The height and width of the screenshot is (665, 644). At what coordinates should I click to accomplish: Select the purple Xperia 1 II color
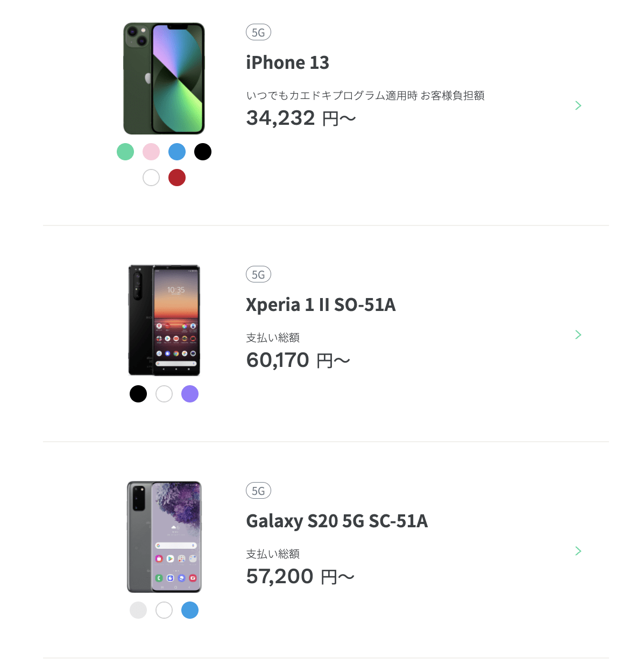pyautogui.click(x=190, y=394)
